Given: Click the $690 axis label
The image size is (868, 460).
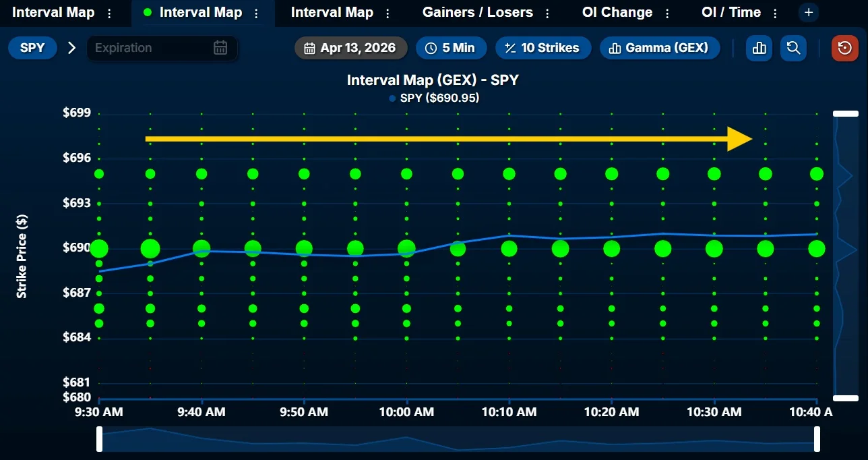Looking at the screenshot, I should tap(77, 248).
